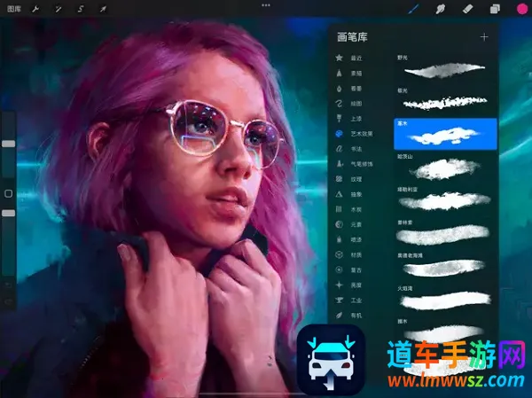Pick the 野光 brush stroke

[x=445, y=68]
